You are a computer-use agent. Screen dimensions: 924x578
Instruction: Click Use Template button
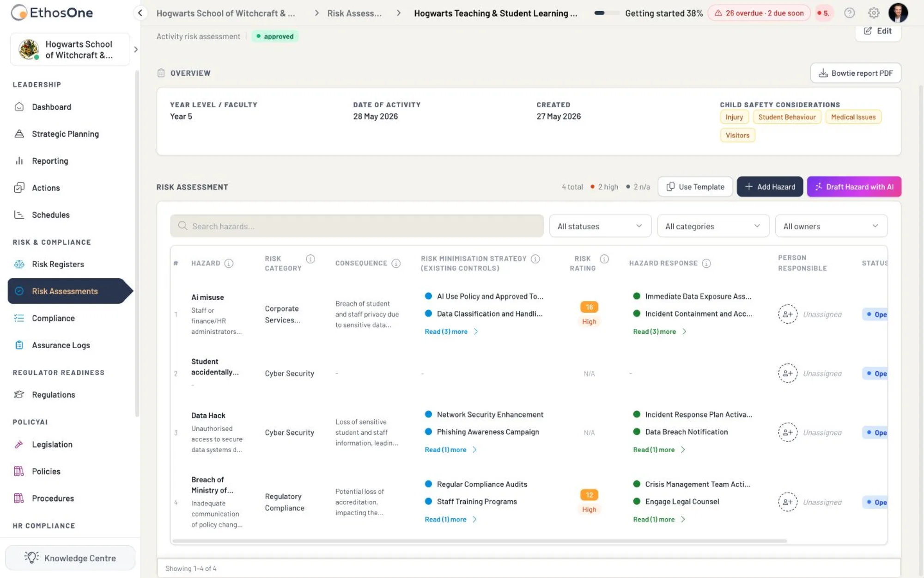click(695, 187)
